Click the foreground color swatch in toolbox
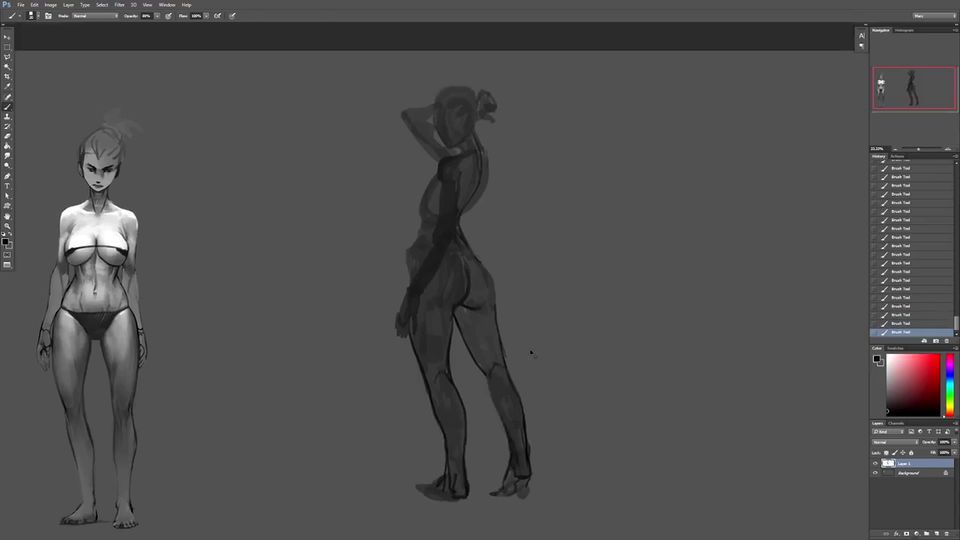The height and width of the screenshot is (540, 960). coord(5,241)
